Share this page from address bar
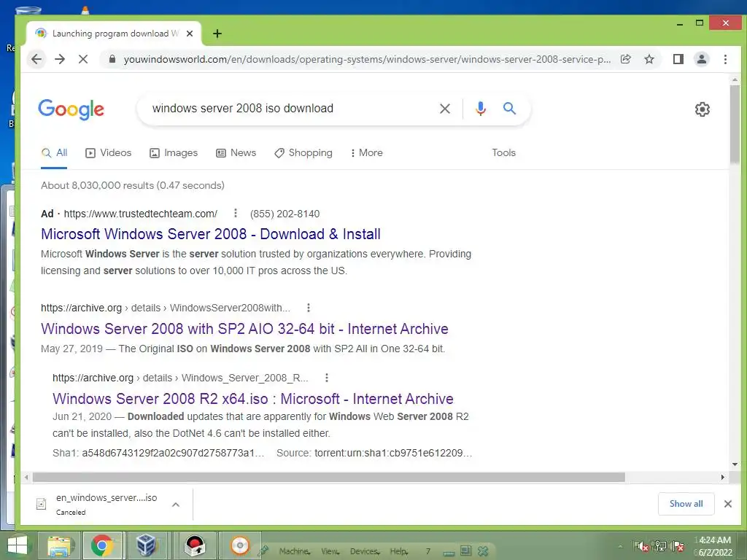 pos(625,59)
